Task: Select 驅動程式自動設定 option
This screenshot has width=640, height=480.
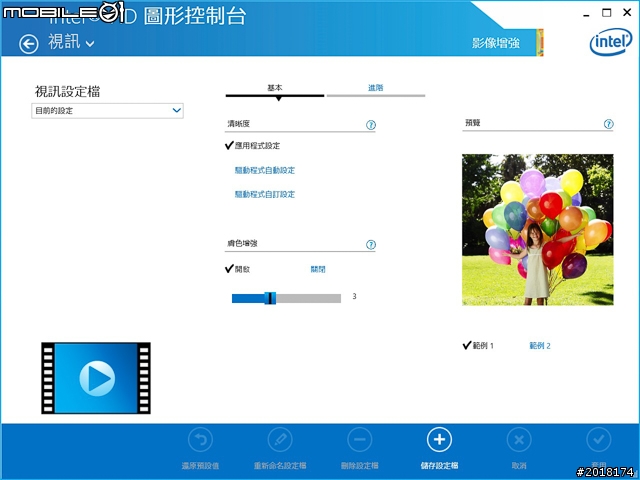Action: [265, 170]
